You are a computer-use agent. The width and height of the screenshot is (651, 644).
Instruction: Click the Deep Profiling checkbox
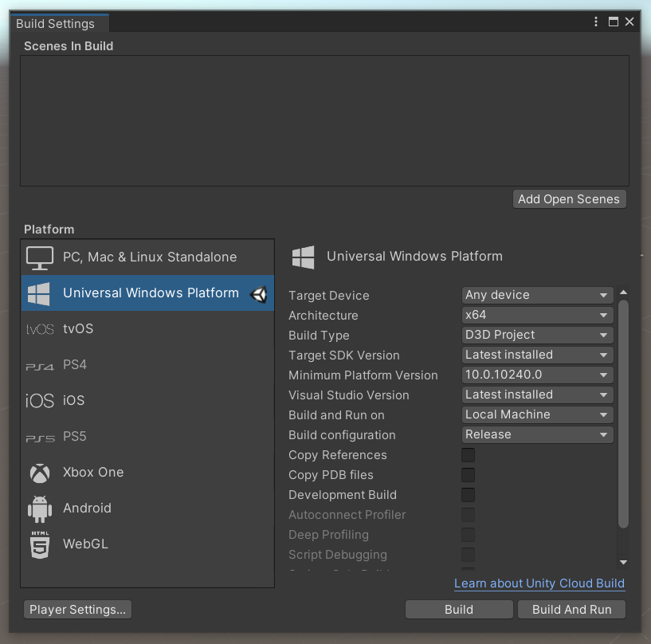coord(468,535)
